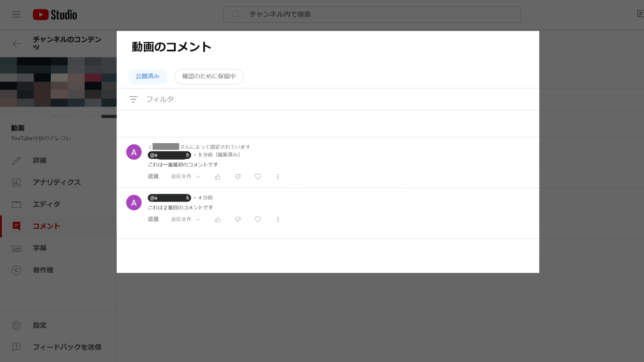
Task: Open 設定 gear icon
Action: (x=16, y=325)
